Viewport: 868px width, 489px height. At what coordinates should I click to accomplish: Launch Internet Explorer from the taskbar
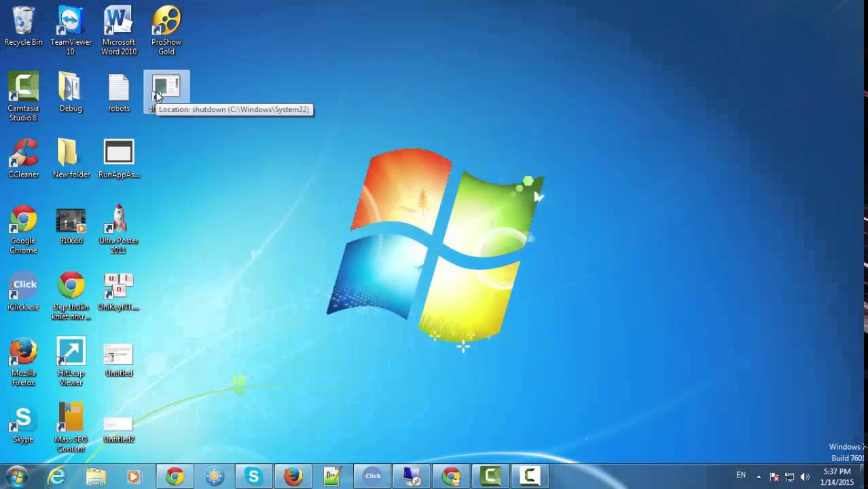(x=56, y=476)
